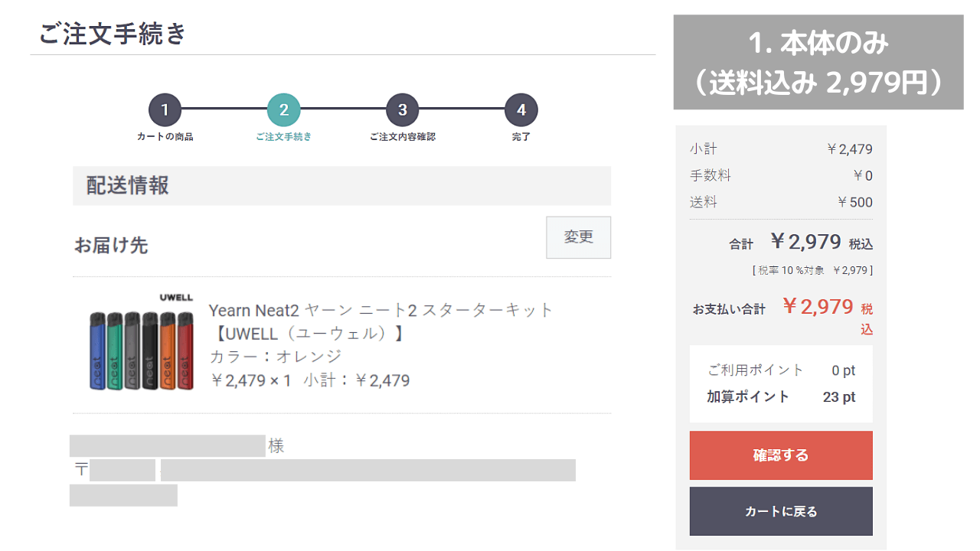Click the ご注文内容確認 step label
This screenshot has height=551, width=980.
[403, 137]
